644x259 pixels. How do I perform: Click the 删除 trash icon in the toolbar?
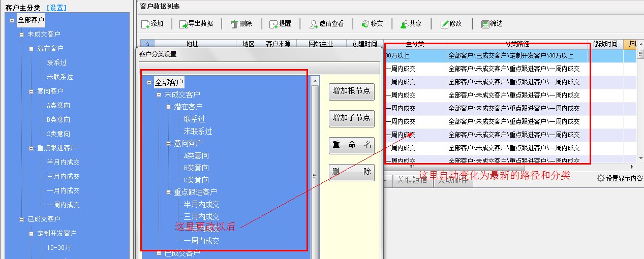[234, 24]
